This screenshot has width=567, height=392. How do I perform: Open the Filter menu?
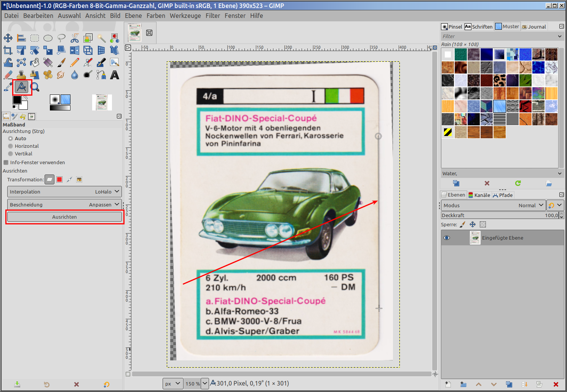click(212, 16)
